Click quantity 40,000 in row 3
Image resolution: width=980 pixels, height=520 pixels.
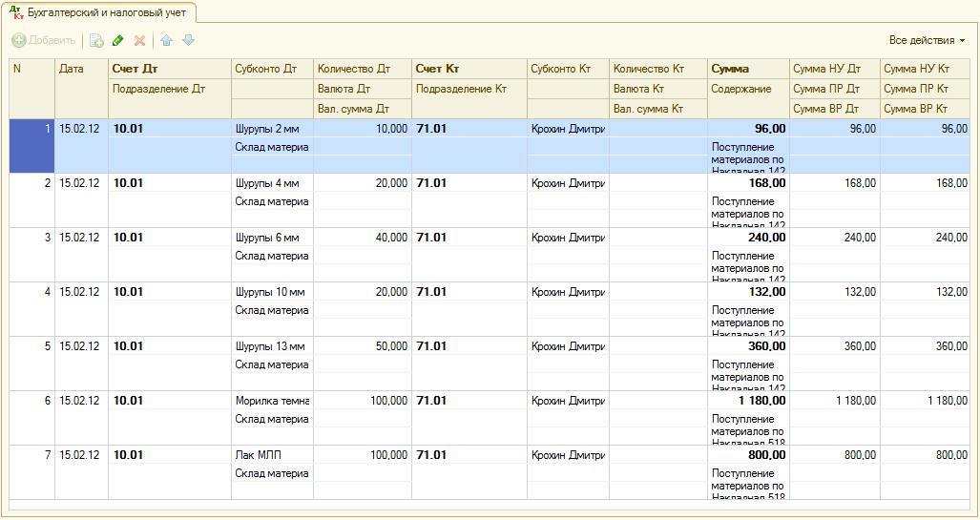363,238
